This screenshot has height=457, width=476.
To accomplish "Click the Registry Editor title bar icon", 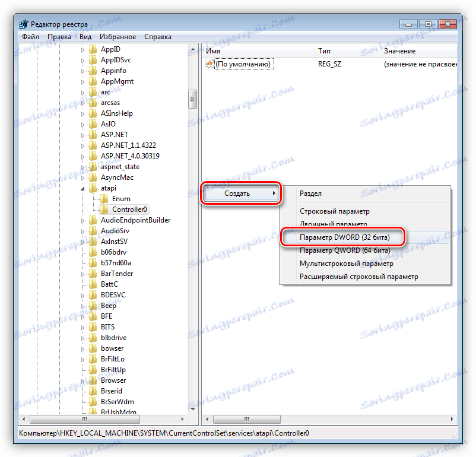I will pos(23,24).
